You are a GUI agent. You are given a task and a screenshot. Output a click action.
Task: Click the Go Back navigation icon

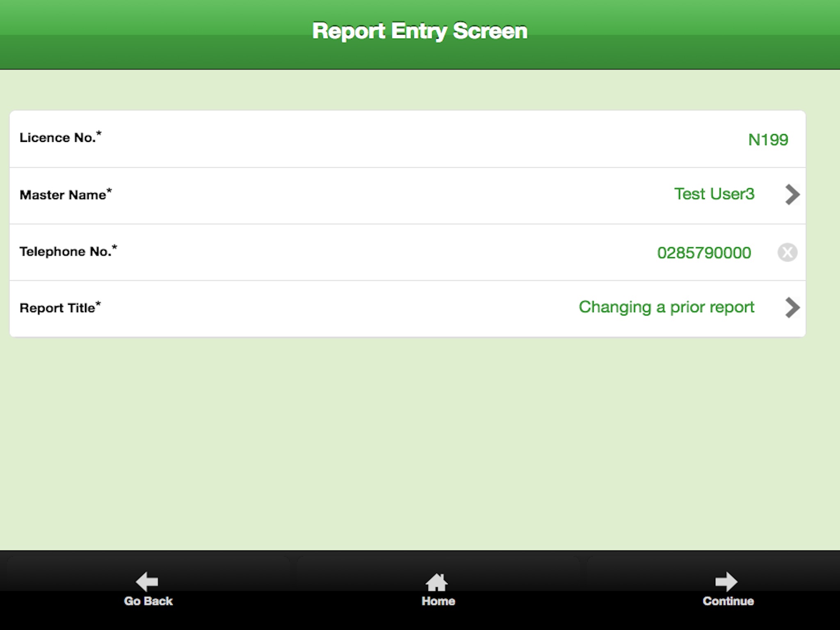click(146, 581)
